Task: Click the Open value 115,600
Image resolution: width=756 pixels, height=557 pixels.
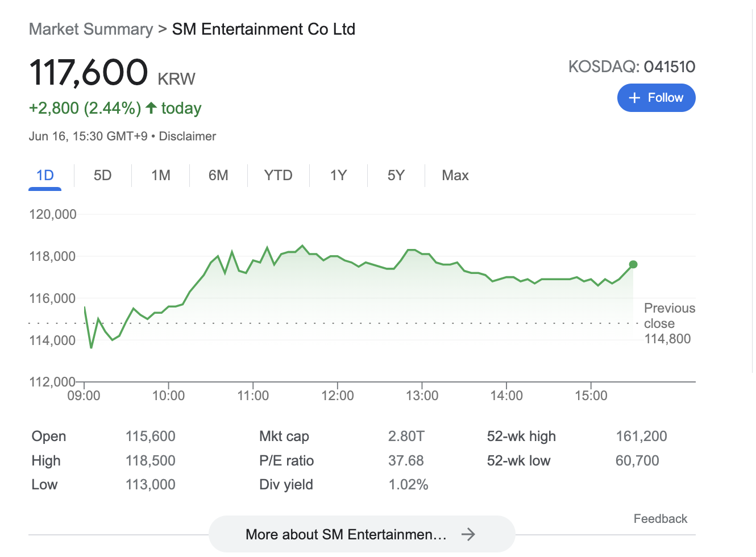Action: click(151, 437)
